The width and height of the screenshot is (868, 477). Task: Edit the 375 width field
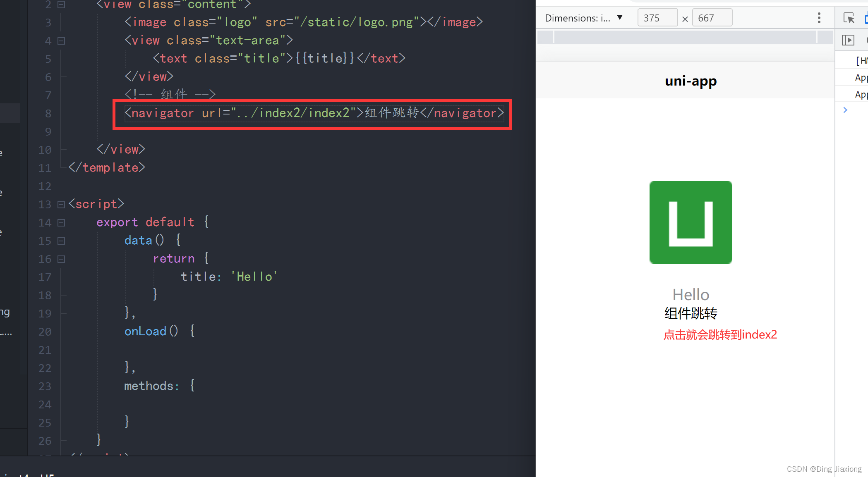pyautogui.click(x=657, y=18)
